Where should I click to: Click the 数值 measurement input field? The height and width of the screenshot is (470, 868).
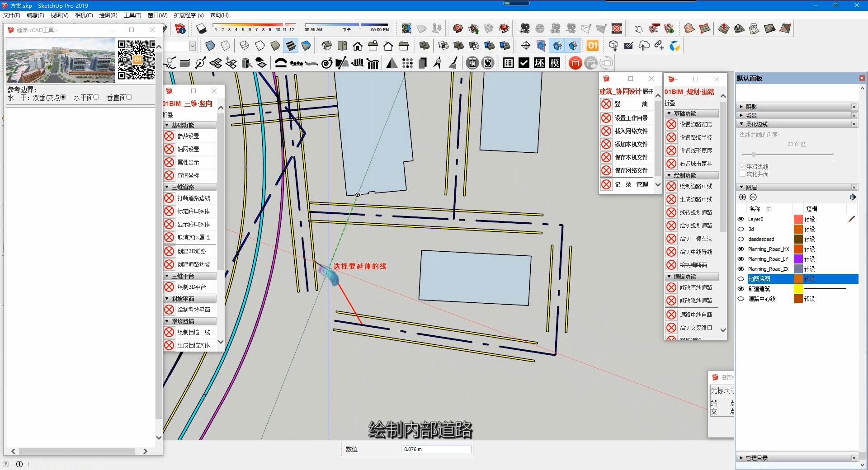436,449
